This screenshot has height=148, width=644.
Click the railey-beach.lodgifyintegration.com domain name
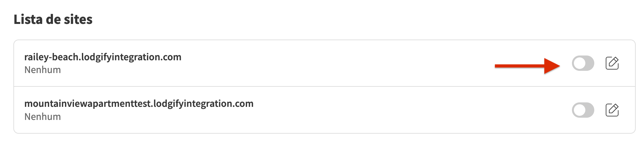coord(103,57)
